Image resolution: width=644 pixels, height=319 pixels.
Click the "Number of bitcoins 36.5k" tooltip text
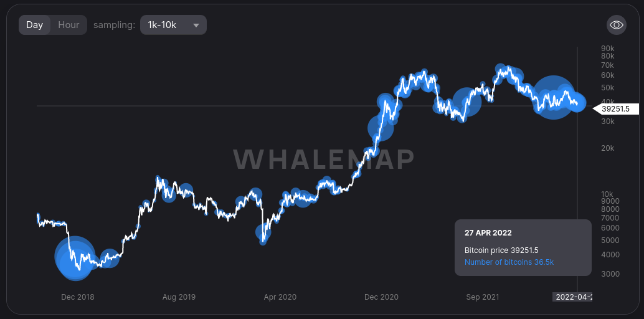509,262
